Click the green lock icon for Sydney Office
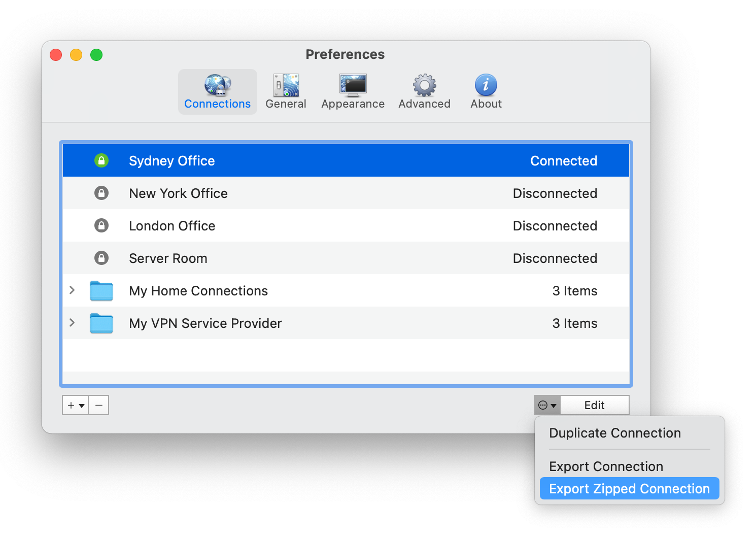Image resolution: width=756 pixels, height=536 pixels. [101, 161]
